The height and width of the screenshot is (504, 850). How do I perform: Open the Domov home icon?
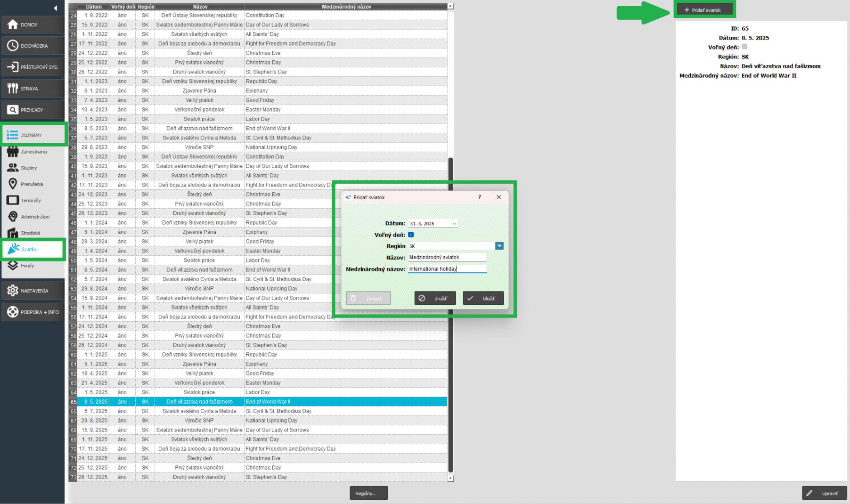13,24
